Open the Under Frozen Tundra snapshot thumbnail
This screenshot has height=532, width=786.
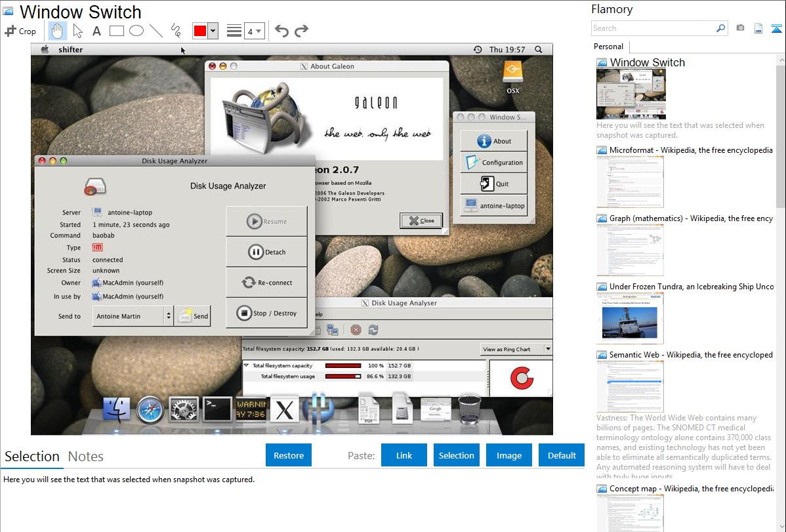630,319
